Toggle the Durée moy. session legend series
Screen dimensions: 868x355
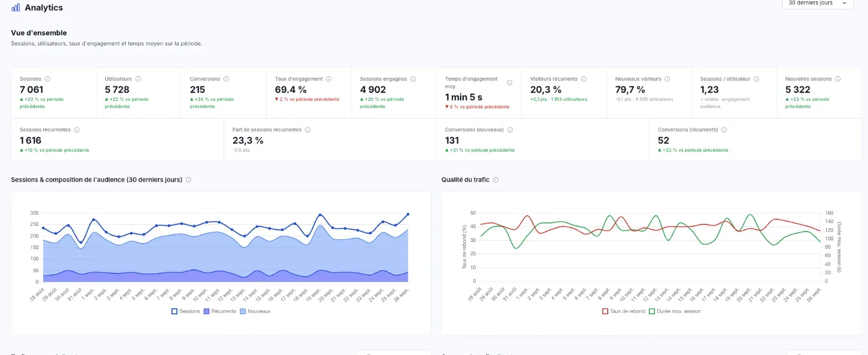coord(675,311)
